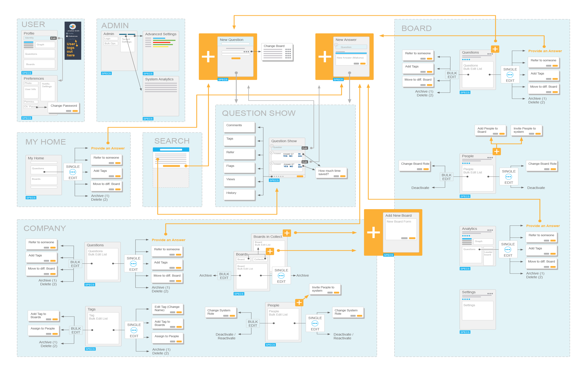The width and height of the screenshot is (588, 376).
Task: Click the user avatar in the dark profile menu
Action: click(72, 27)
